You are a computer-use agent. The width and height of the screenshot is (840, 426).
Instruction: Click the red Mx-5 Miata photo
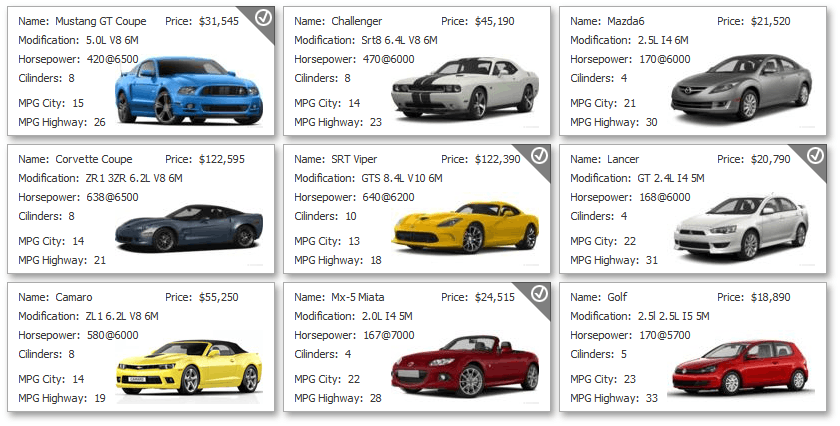point(465,367)
